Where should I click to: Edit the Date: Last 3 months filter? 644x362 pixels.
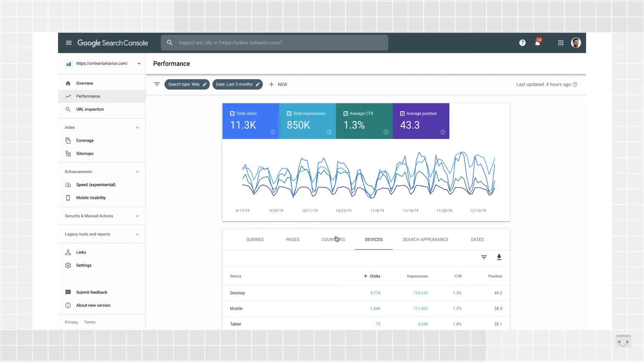pyautogui.click(x=238, y=84)
